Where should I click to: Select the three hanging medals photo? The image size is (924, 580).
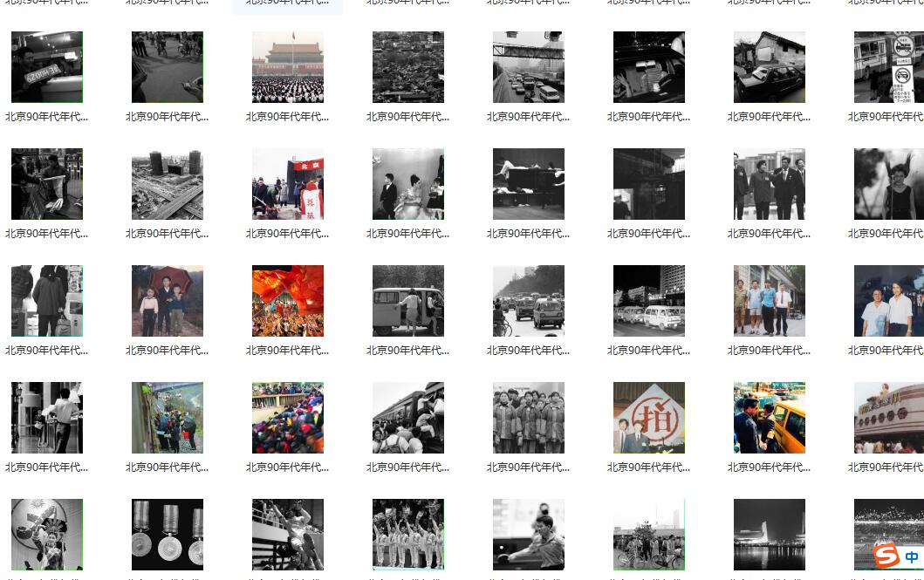pos(168,534)
